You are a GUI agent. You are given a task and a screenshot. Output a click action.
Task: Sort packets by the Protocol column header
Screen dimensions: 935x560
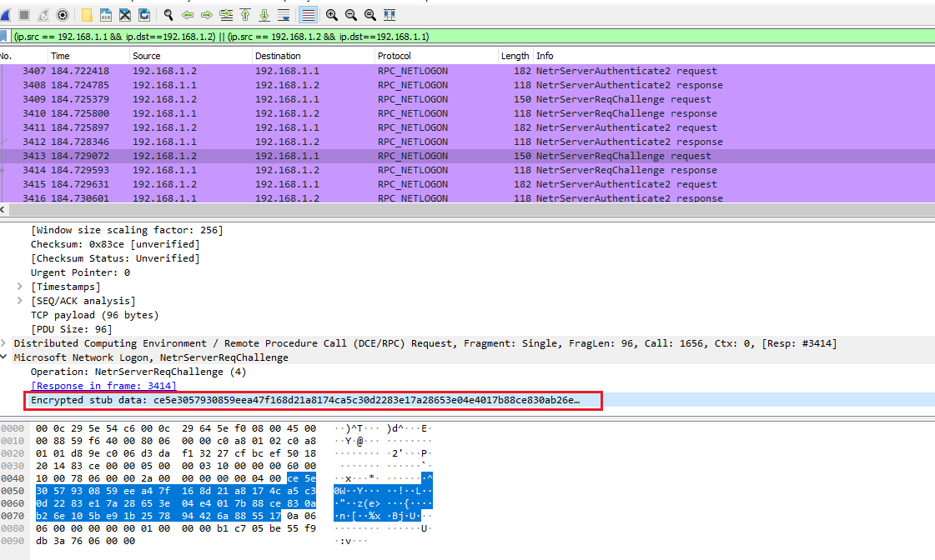(x=395, y=56)
